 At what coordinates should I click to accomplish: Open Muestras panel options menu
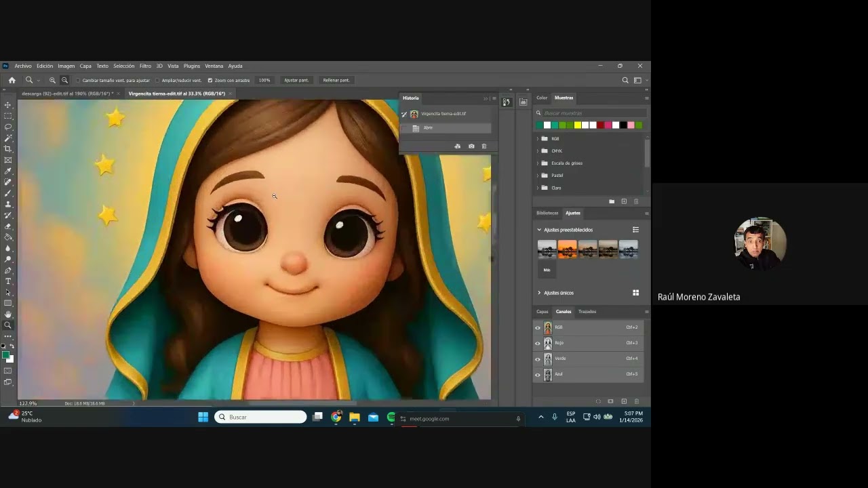(646, 98)
